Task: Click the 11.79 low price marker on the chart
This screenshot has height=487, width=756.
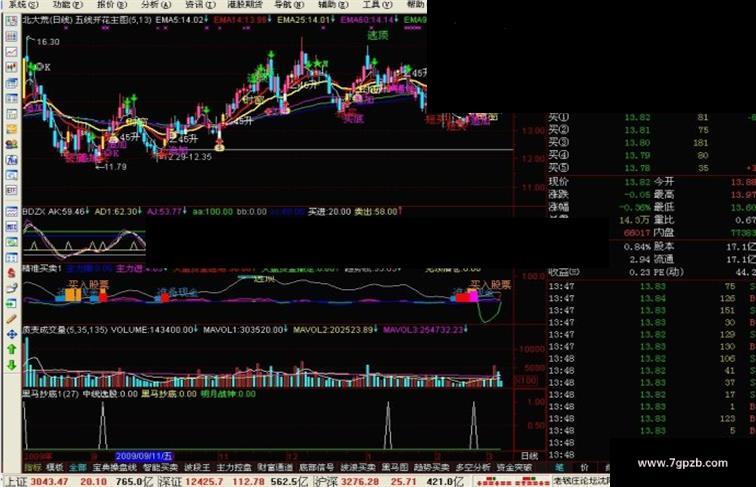Action: point(115,167)
